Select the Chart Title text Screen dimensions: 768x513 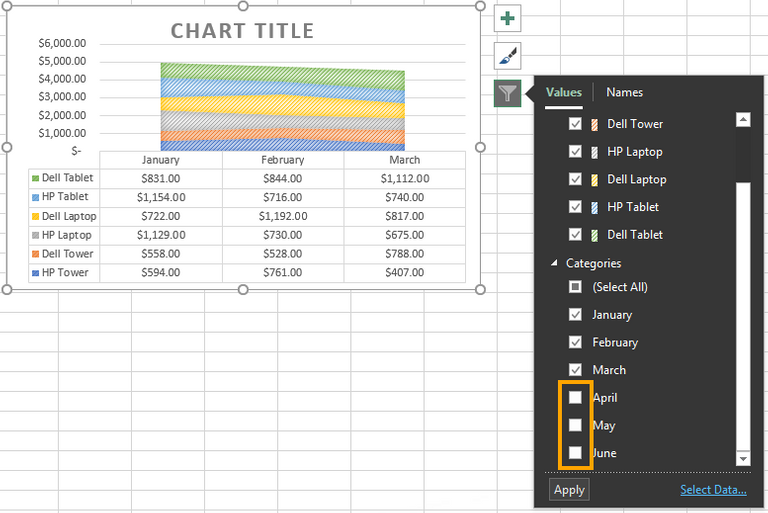point(242,31)
